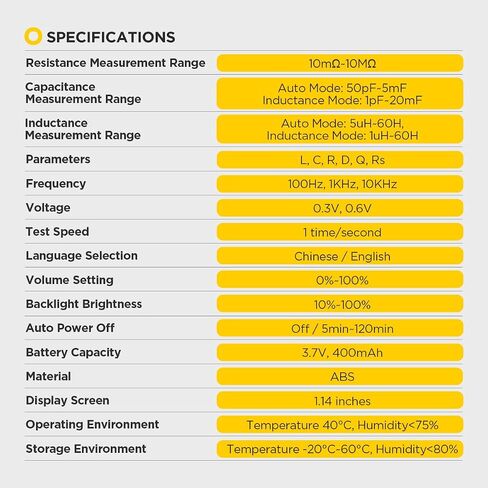Click the SPECIFICATIONS heading text
Screen dimensions: 488x488
pos(111,37)
